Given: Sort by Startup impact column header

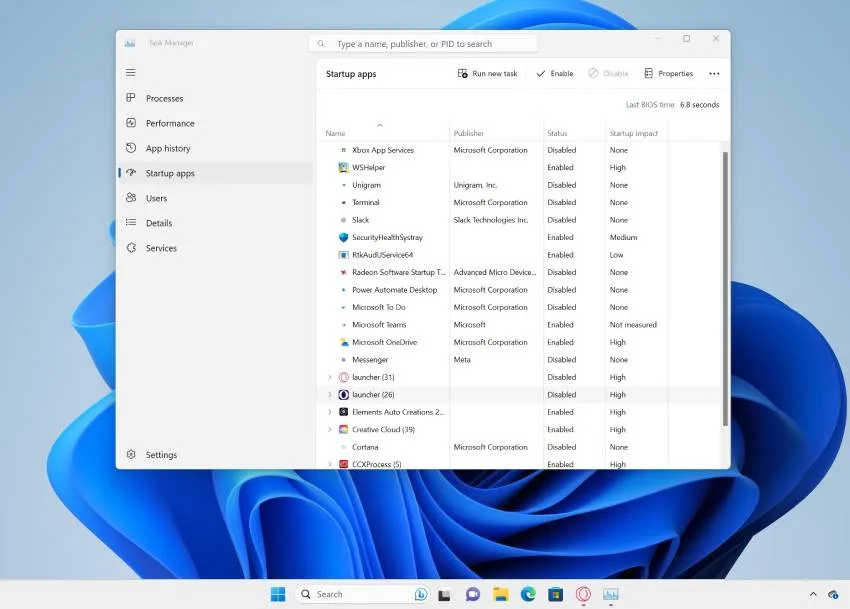Looking at the screenshot, I should click(x=636, y=133).
